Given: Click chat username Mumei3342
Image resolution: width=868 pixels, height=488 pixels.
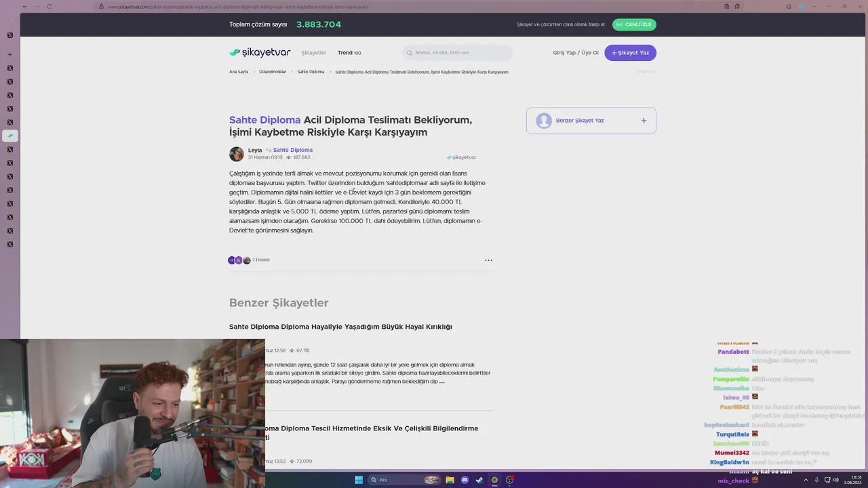Looking at the screenshot, I should (732, 453).
